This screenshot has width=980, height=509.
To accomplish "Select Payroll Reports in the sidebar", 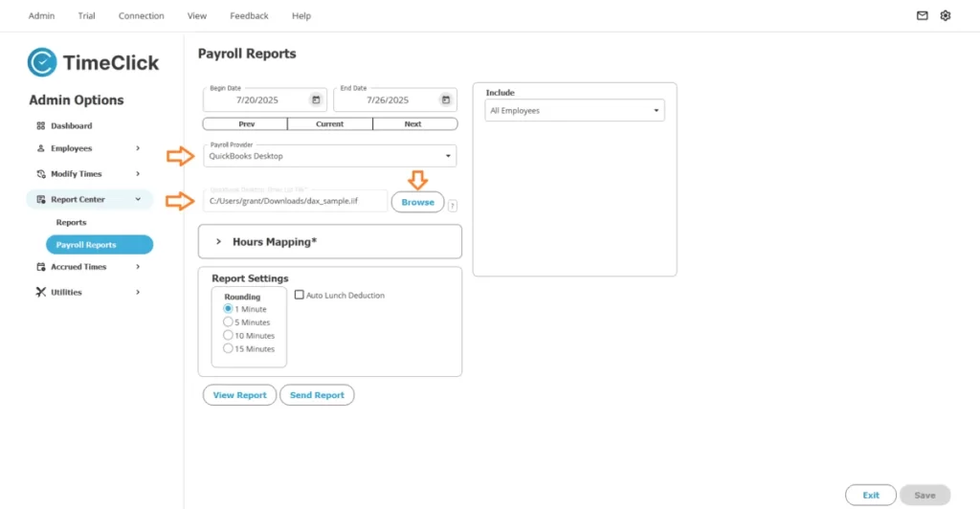I will click(x=100, y=245).
